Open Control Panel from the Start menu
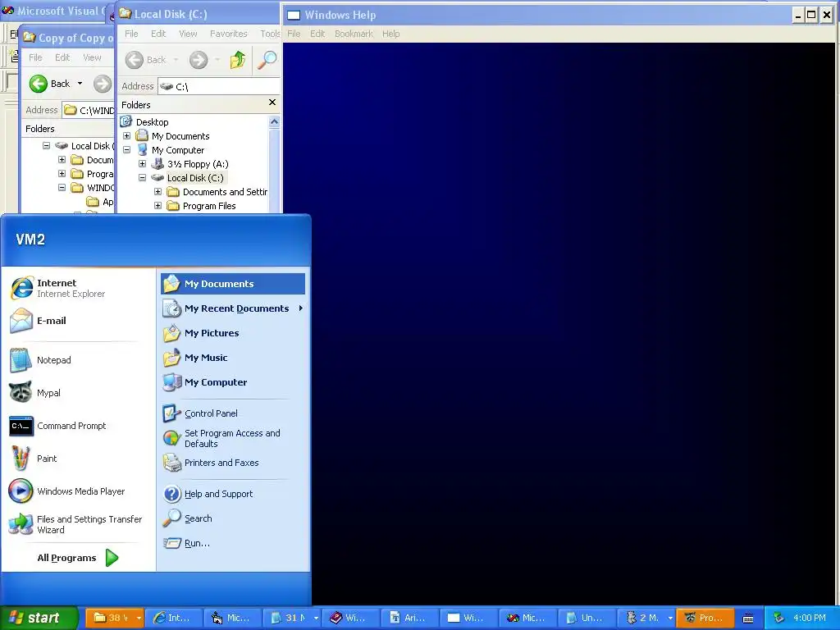Image resolution: width=840 pixels, height=630 pixels. point(232,413)
